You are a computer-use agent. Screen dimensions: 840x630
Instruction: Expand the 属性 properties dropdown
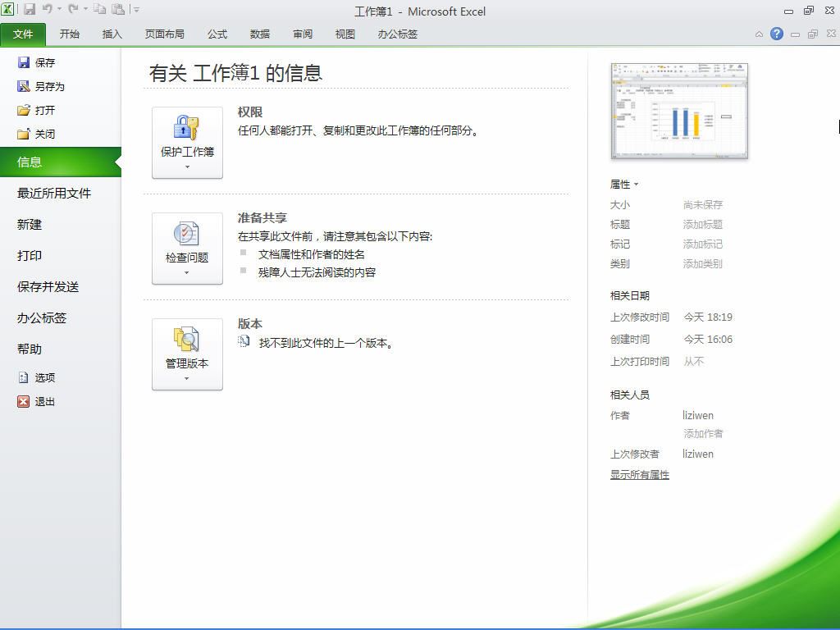(x=624, y=185)
